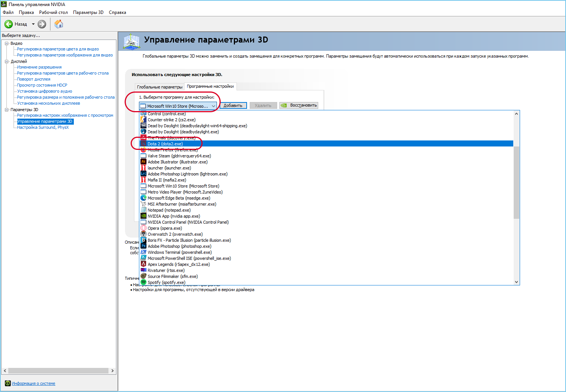Select the Программные настройки tab

point(210,86)
